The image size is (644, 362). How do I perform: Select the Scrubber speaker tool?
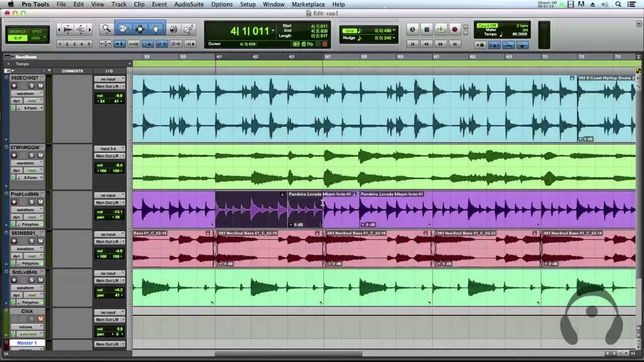pos(174,29)
